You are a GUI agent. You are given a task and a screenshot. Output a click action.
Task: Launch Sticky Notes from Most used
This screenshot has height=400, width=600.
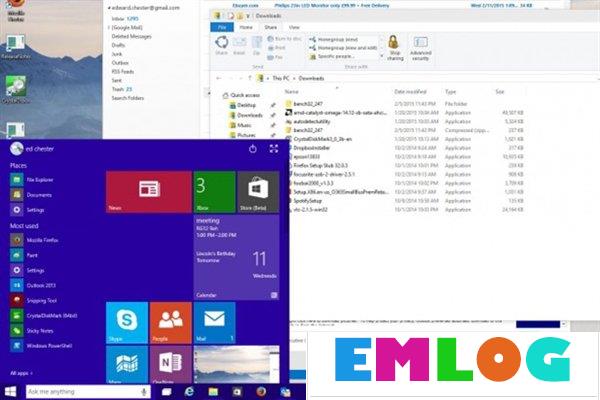(x=32, y=331)
